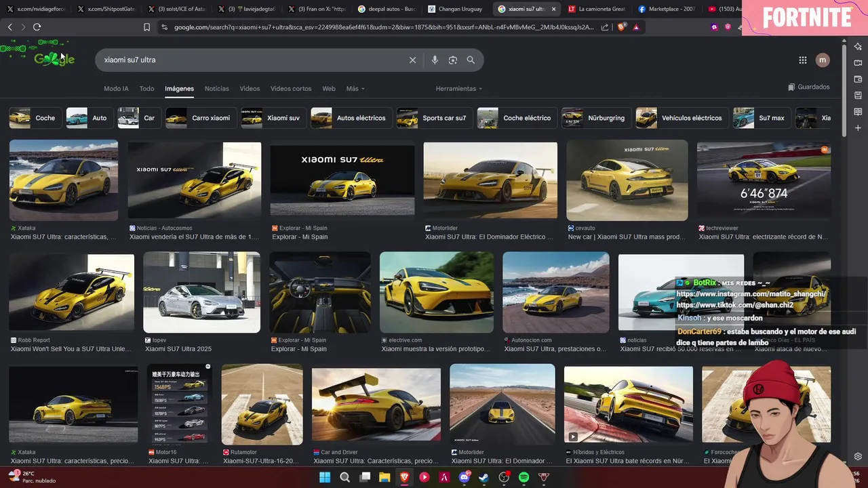Open Discord from the taskbar
The image size is (868, 488).
coord(465,477)
